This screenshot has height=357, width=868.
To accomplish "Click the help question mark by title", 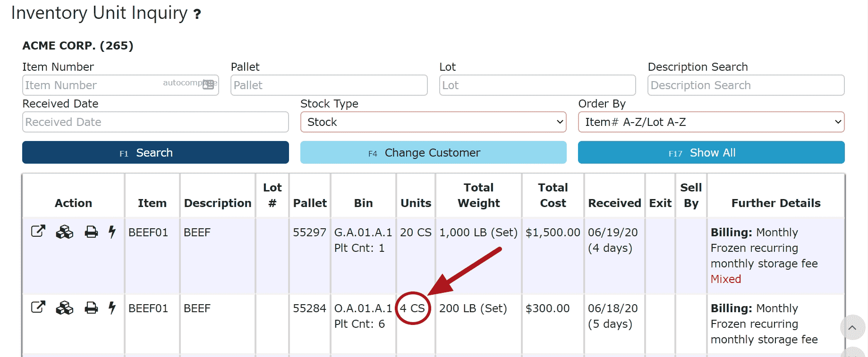I will click(197, 14).
